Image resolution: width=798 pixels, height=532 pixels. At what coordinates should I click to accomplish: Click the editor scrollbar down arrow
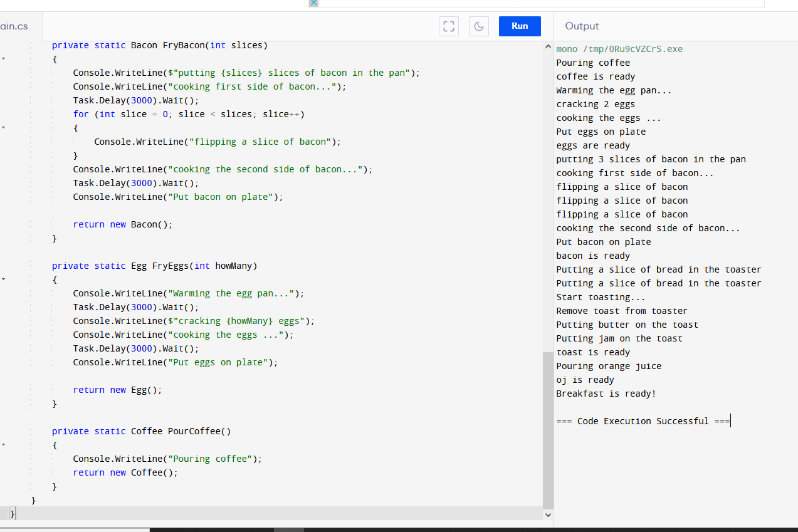pos(549,514)
